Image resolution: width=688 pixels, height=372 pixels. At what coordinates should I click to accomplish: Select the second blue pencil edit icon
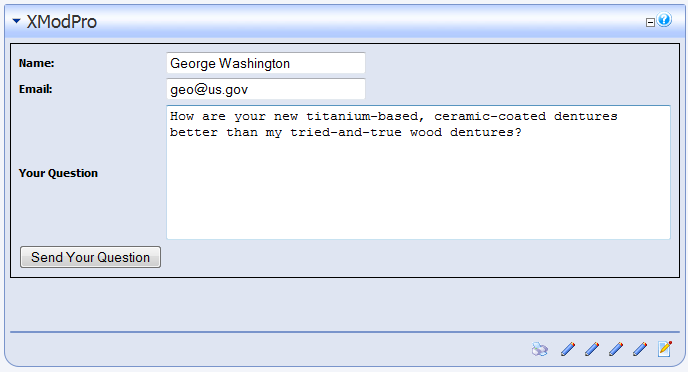592,349
